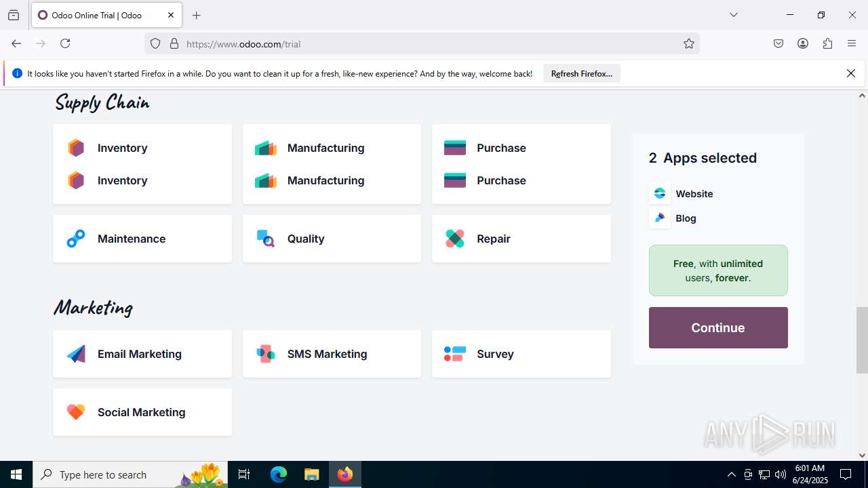Click the scrollbar down arrow
The width and height of the screenshot is (868, 488).
(862, 455)
